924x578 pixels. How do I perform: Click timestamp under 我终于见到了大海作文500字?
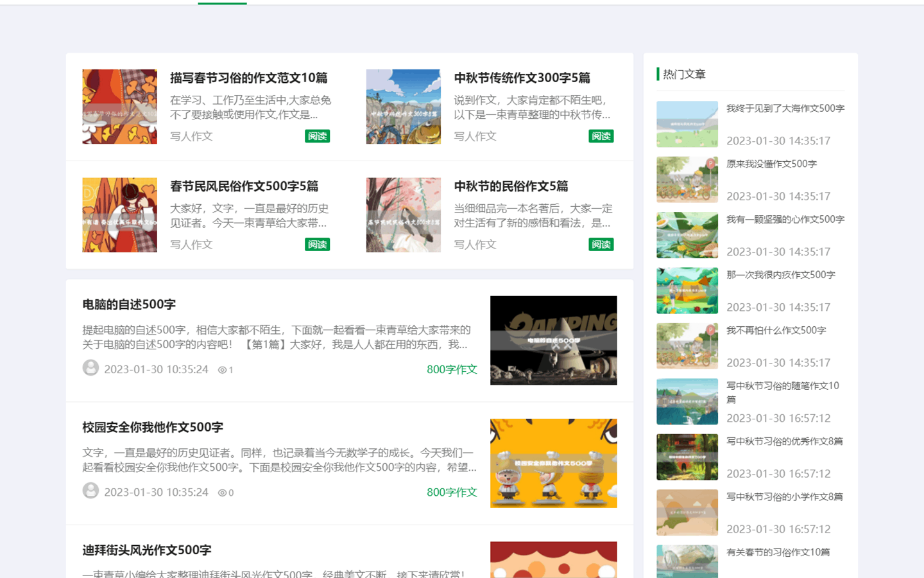click(x=778, y=141)
